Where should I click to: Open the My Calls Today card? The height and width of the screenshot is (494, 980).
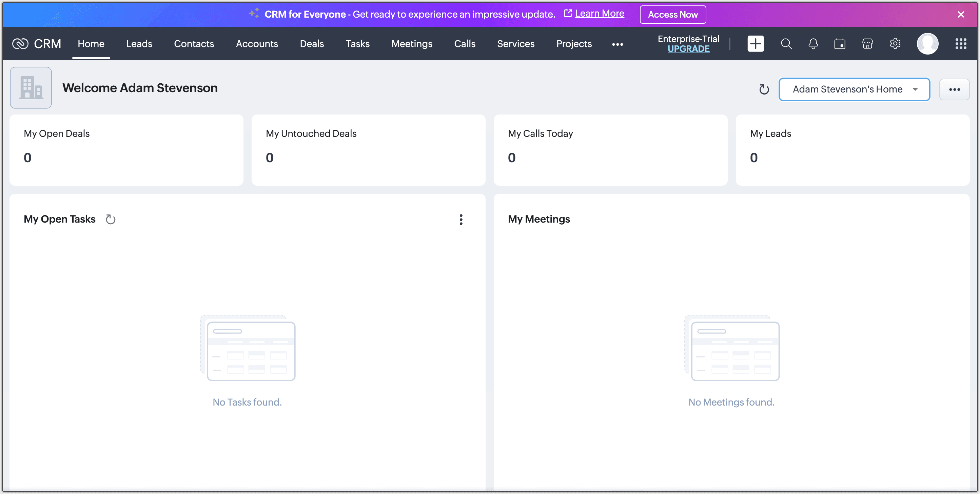tap(610, 150)
